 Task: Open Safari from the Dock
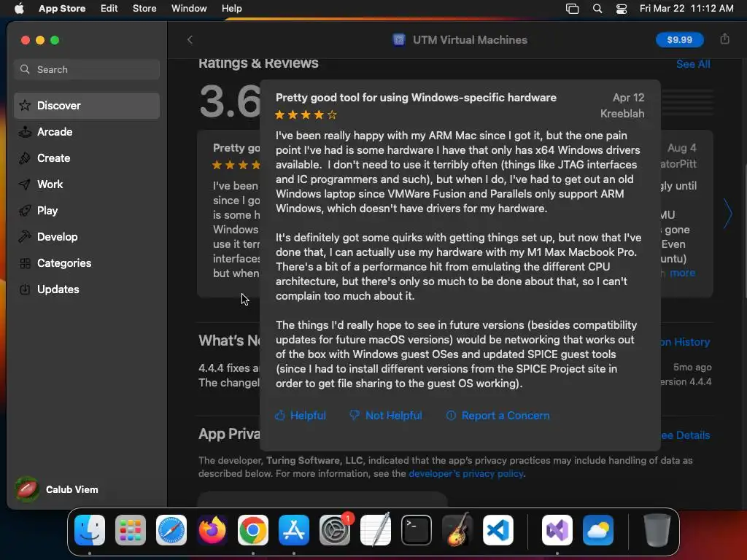pyautogui.click(x=171, y=530)
